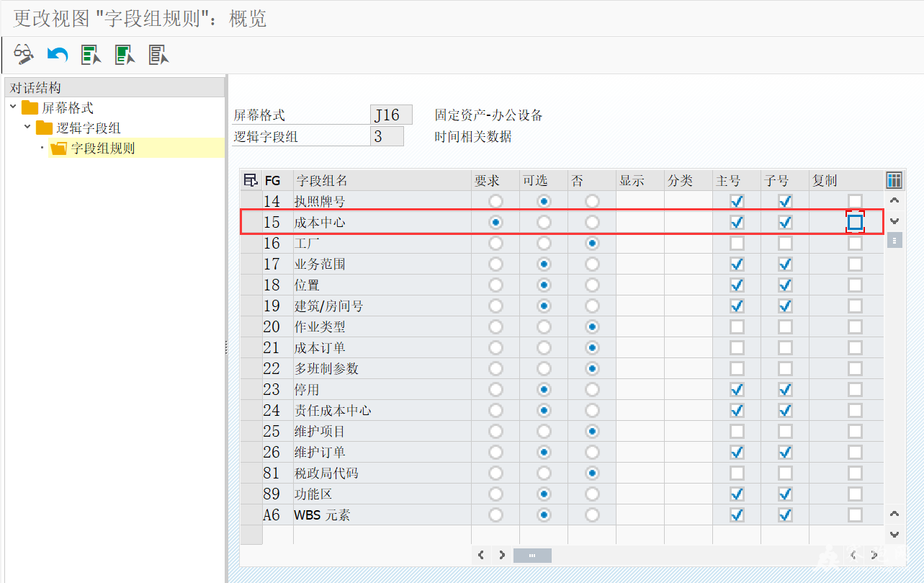Check 复制 for 位置

[x=855, y=285]
